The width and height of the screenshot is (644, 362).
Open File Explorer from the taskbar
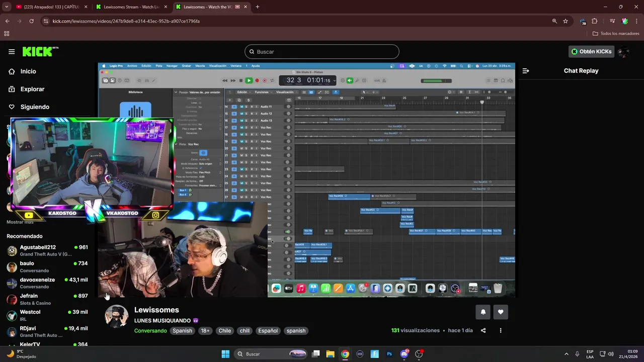tap(330, 354)
